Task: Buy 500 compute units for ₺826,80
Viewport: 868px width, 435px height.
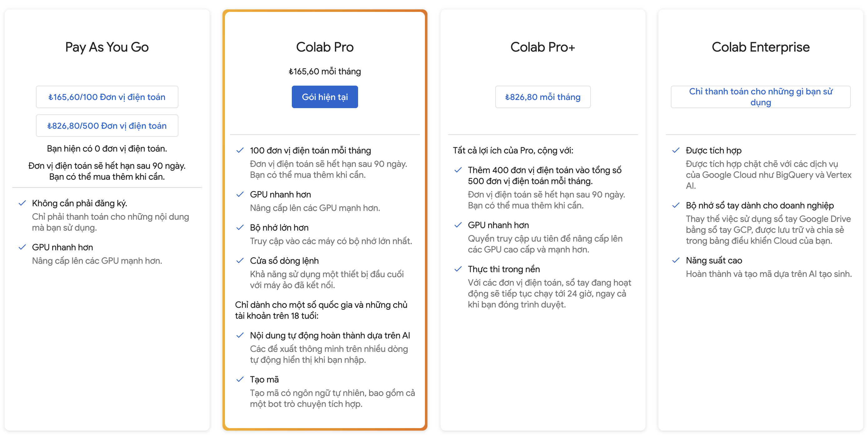Action: [x=107, y=126]
